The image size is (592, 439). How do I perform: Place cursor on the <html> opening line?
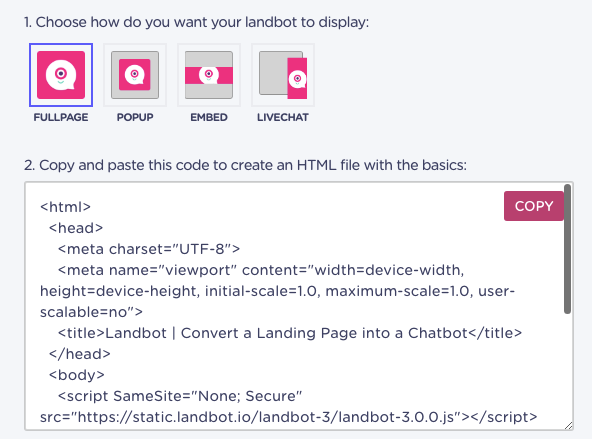pyautogui.click(x=65, y=207)
